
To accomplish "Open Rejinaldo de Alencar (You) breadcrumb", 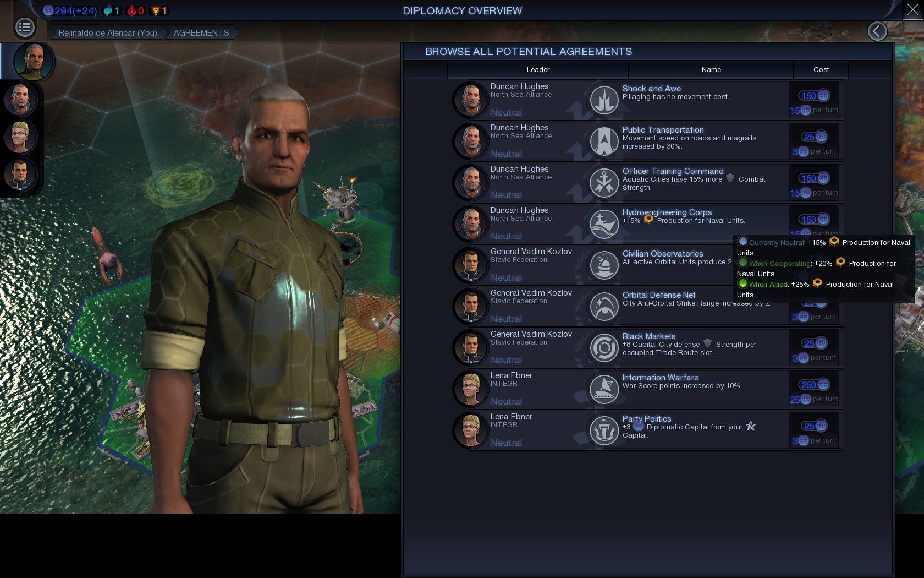I will (x=108, y=33).
